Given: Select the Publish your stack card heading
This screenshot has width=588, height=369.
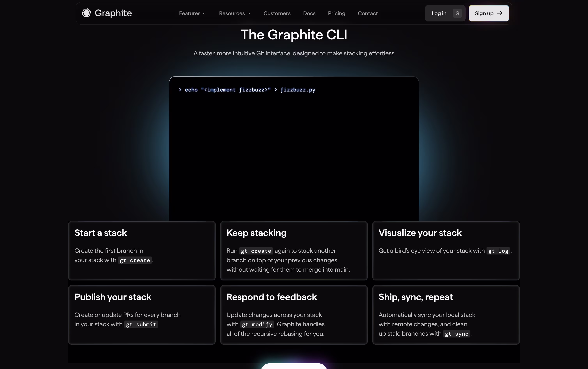Looking at the screenshot, I should point(113,297).
